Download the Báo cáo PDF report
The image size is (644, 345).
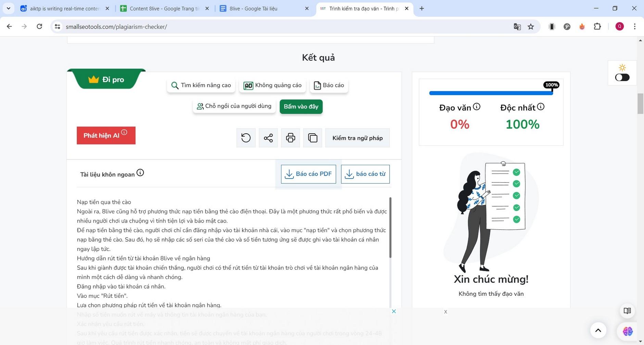click(x=308, y=174)
